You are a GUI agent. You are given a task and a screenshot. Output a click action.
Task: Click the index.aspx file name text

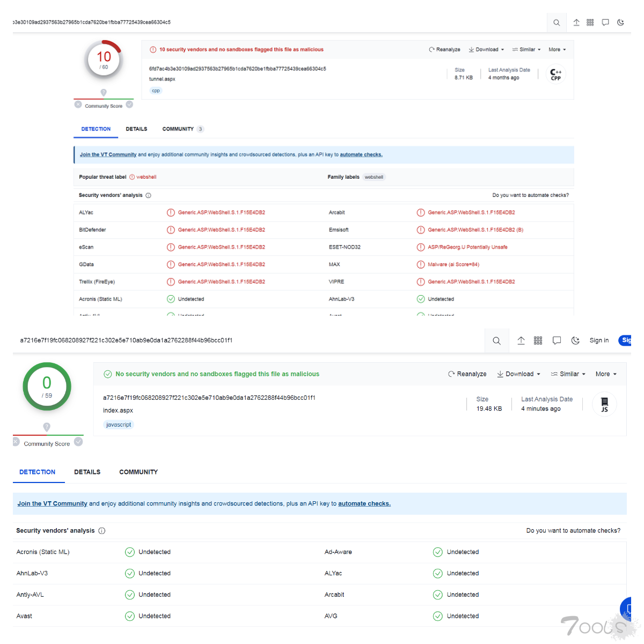click(118, 411)
